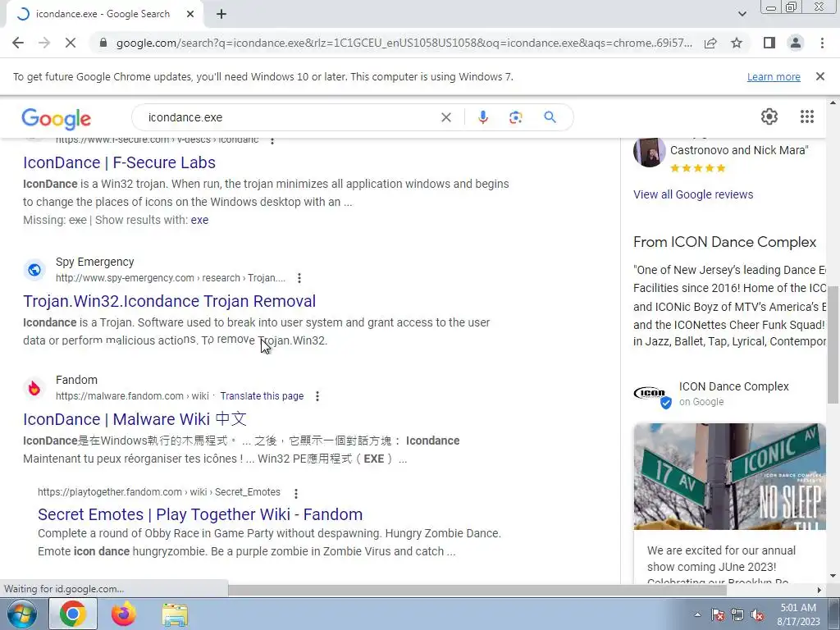
Task: Open the muted volume tray icon
Action: click(757, 614)
